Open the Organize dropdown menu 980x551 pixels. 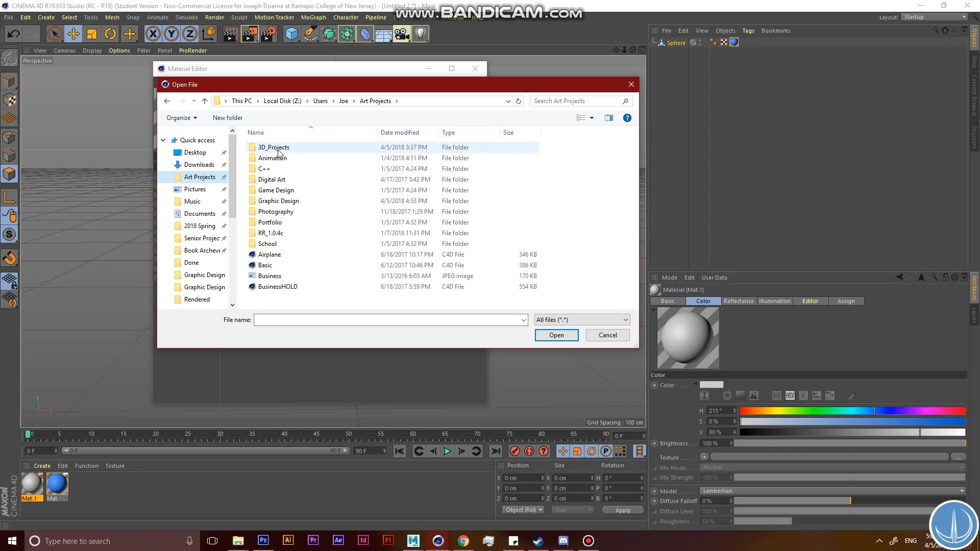(x=181, y=118)
